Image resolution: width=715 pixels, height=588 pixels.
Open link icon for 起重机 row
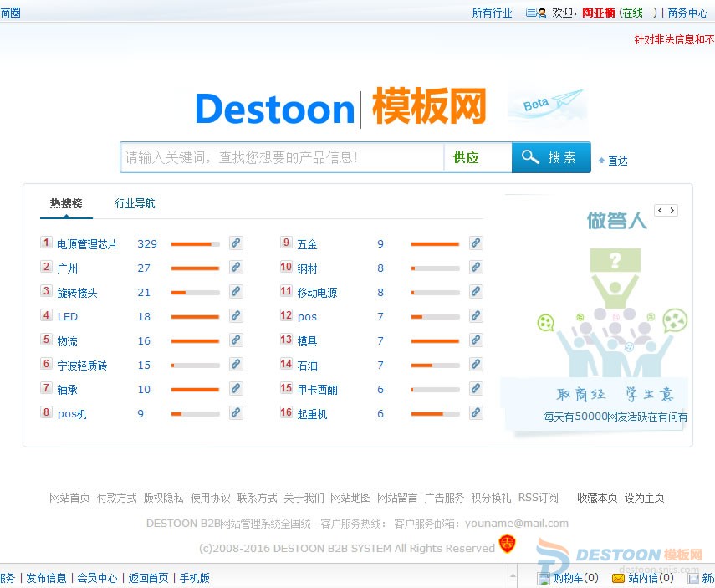click(x=476, y=413)
